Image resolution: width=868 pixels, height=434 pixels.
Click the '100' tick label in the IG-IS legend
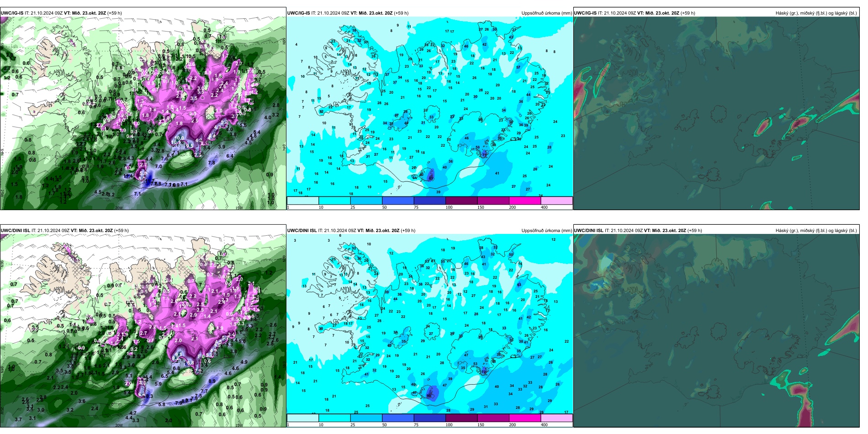[x=449, y=207]
